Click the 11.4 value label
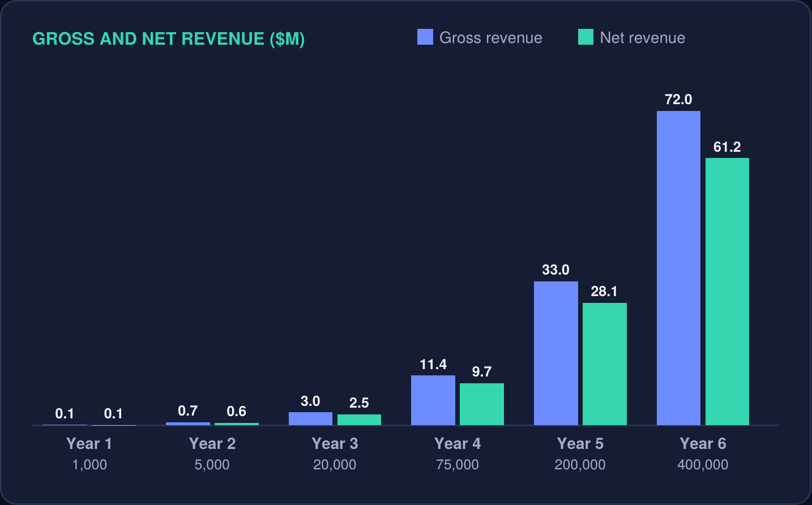This screenshot has width=812, height=505. pos(433,365)
